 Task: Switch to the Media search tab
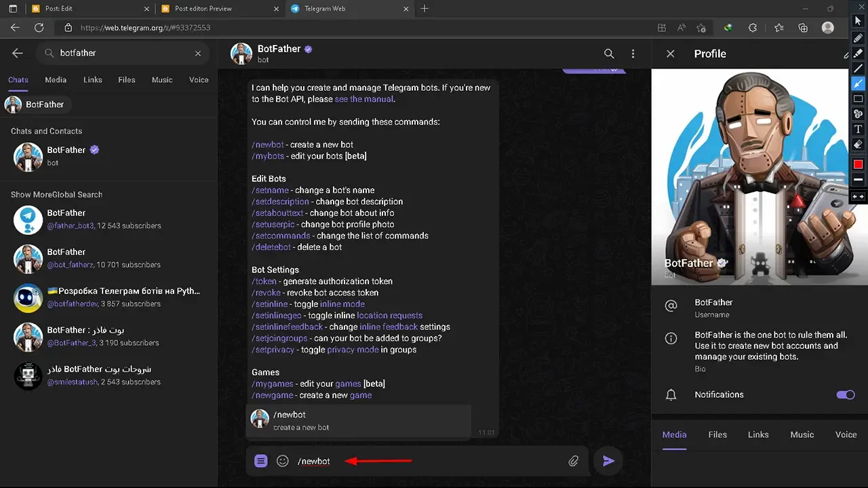pyautogui.click(x=56, y=79)
